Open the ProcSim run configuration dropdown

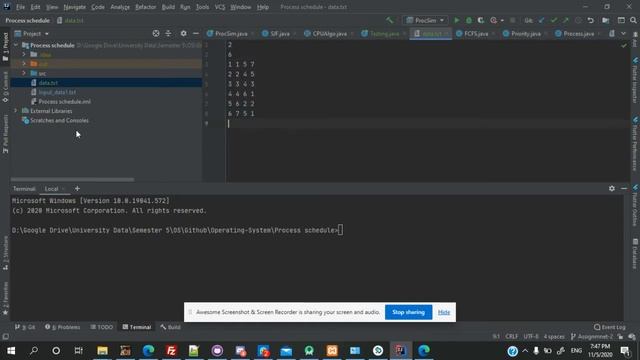point(425,20)
